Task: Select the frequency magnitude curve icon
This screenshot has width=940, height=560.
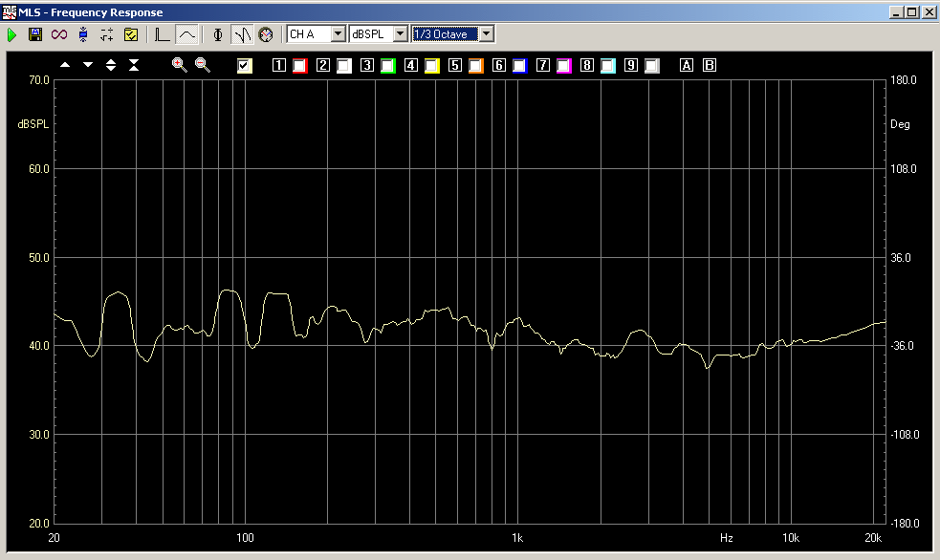Action: [187, 34]
